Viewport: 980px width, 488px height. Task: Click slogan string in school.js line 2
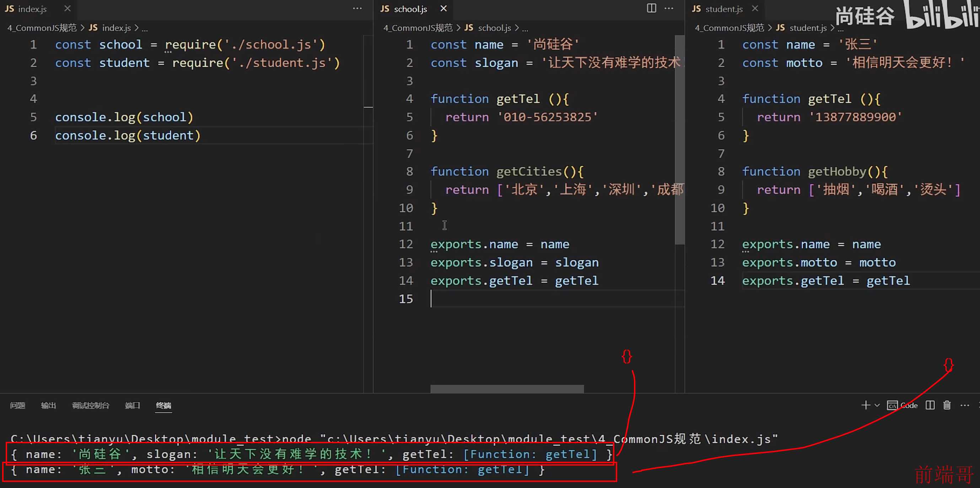[613, 63]
